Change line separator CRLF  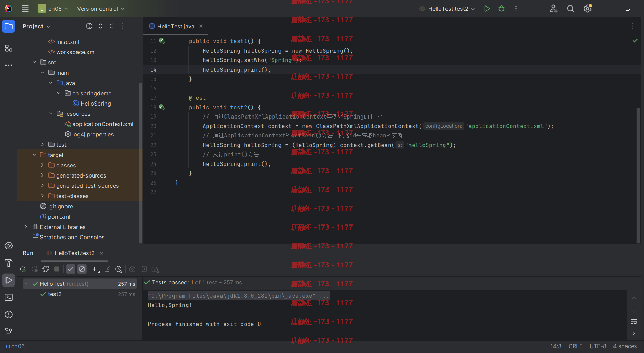575,346
